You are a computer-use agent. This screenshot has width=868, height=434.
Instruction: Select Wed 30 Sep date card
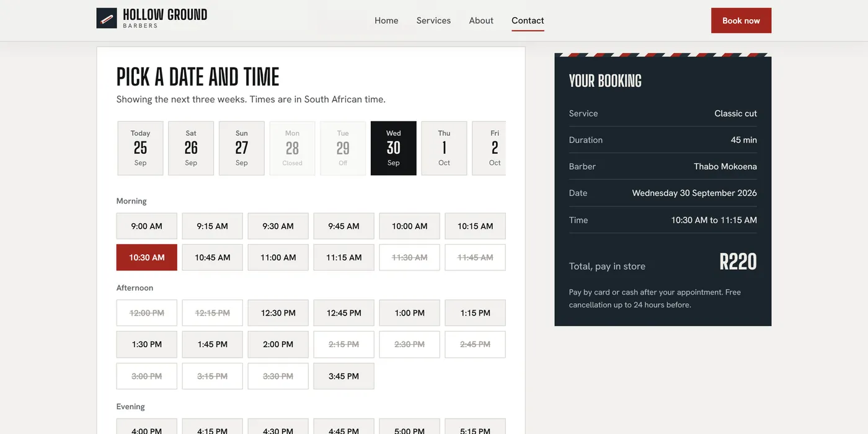pos(394,148)
